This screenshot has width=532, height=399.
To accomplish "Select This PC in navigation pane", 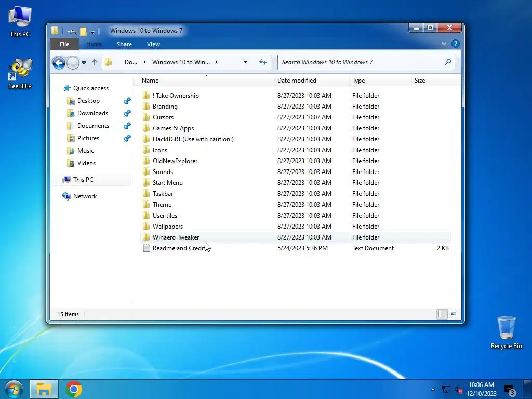I will (x=83, y=179).
